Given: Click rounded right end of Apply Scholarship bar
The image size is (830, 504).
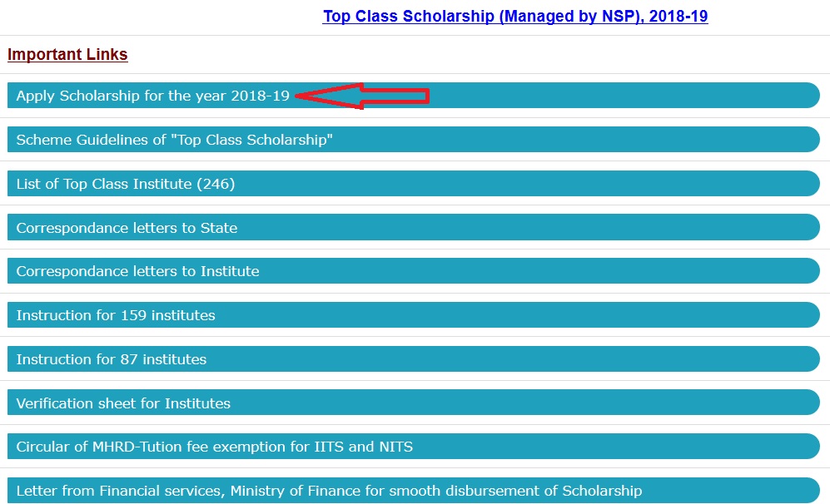Looking at the screenshot, I should pos(808,96).
